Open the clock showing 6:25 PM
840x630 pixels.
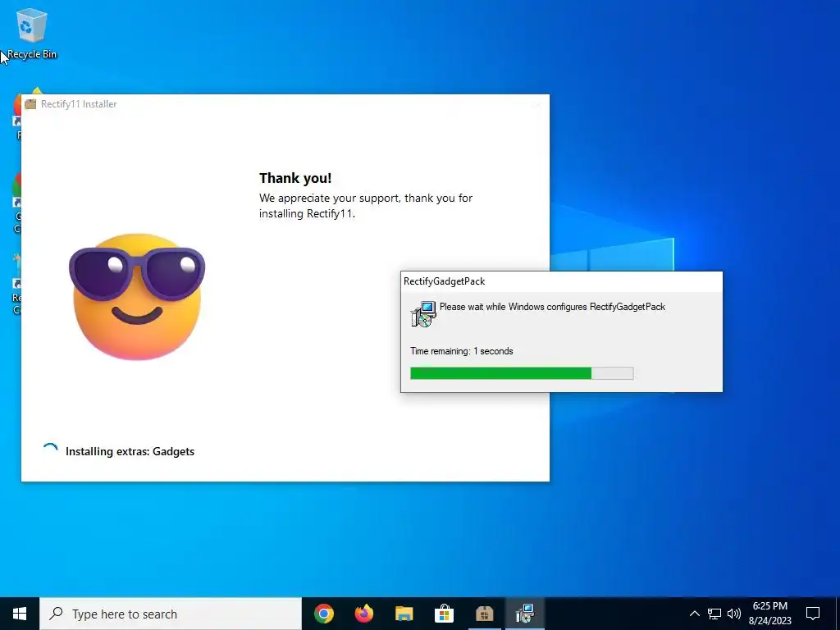coord(769,614)
